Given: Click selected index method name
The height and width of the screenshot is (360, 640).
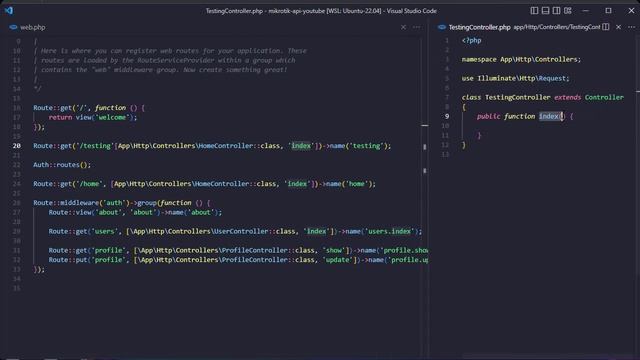Looking at the screenshot, I should click(x=549, y=116).
